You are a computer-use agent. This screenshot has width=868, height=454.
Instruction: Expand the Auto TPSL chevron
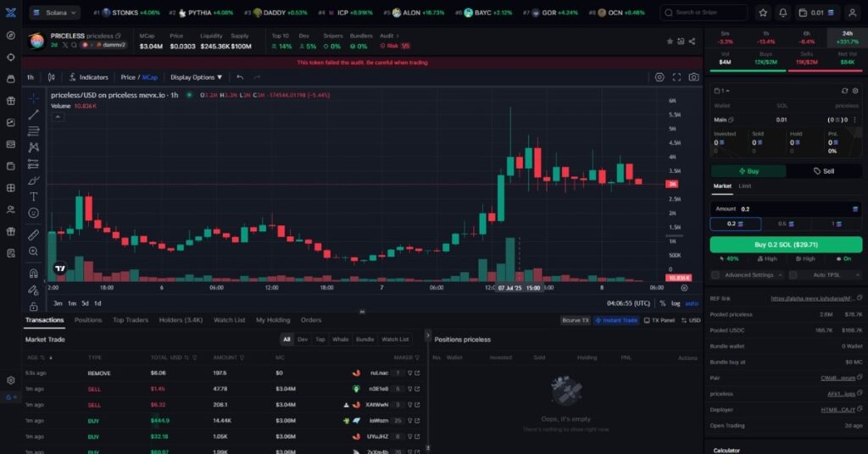[858, 274]
